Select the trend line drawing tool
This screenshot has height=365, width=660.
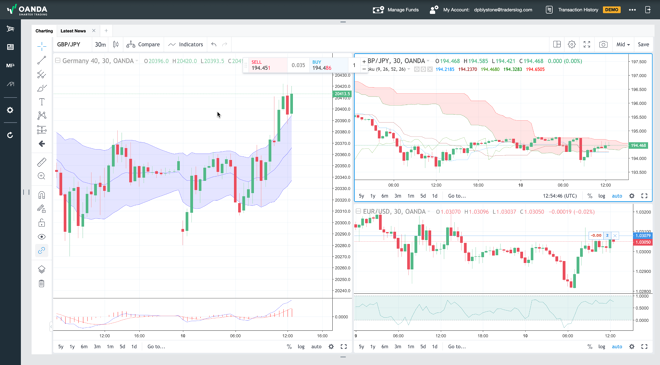click(x=41, y=60)
